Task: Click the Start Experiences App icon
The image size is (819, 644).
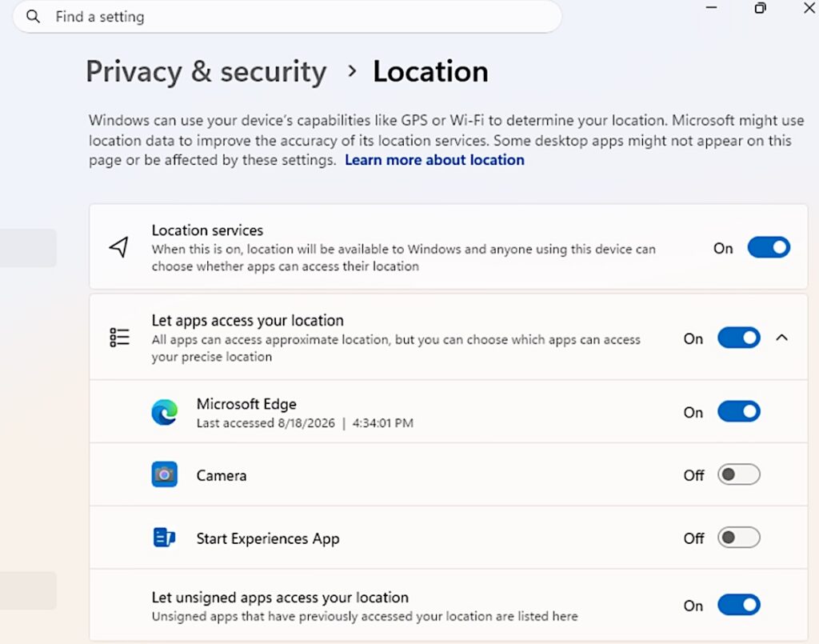Action: point(164,538)
